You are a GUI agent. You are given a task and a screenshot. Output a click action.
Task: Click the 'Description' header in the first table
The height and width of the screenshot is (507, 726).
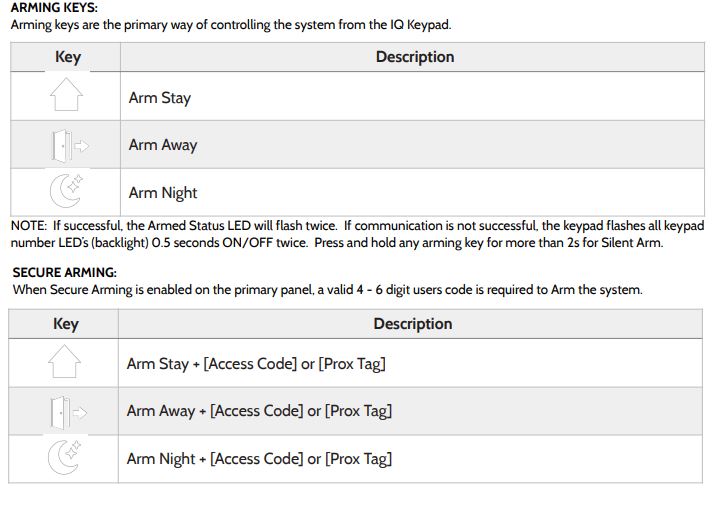(x=415, y=57)
